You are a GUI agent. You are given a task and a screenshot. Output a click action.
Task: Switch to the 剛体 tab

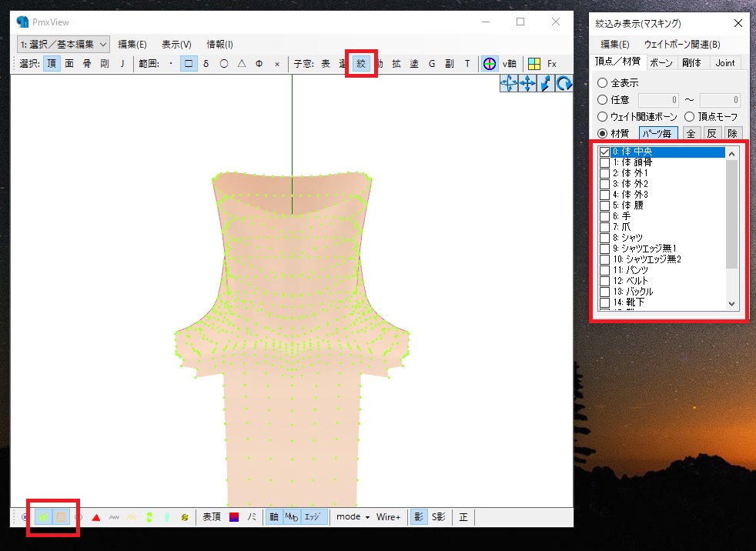click(692, 62)
